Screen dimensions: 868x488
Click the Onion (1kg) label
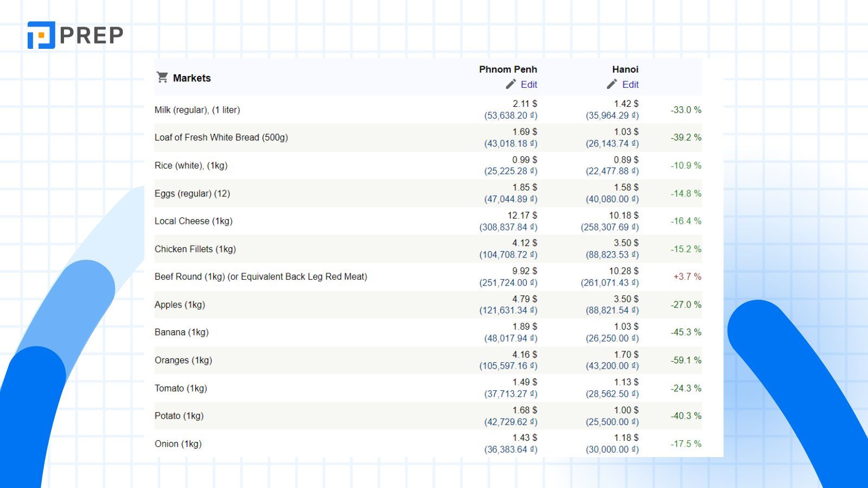pyautogui.click(x=178, y=444)
